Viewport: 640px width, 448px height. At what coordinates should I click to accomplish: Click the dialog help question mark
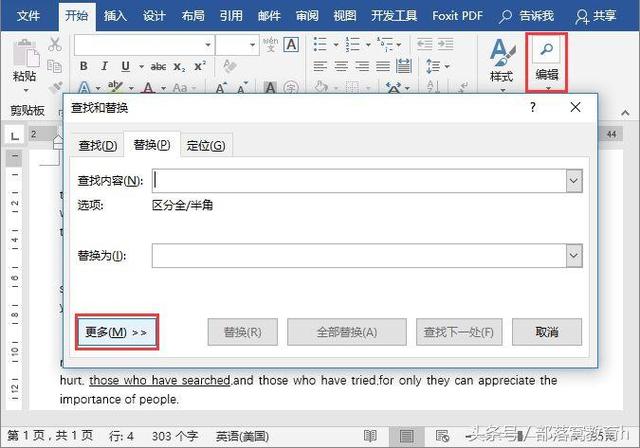(533, 107)
